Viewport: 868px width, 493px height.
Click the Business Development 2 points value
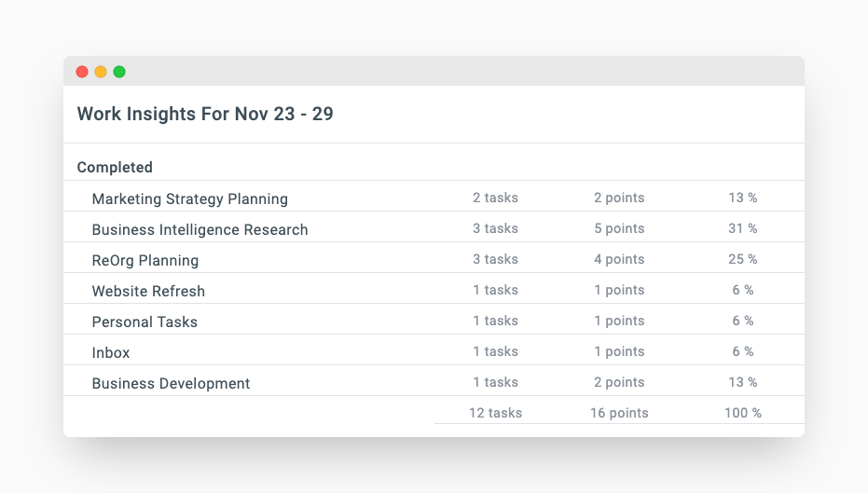(x=619, y=382)
